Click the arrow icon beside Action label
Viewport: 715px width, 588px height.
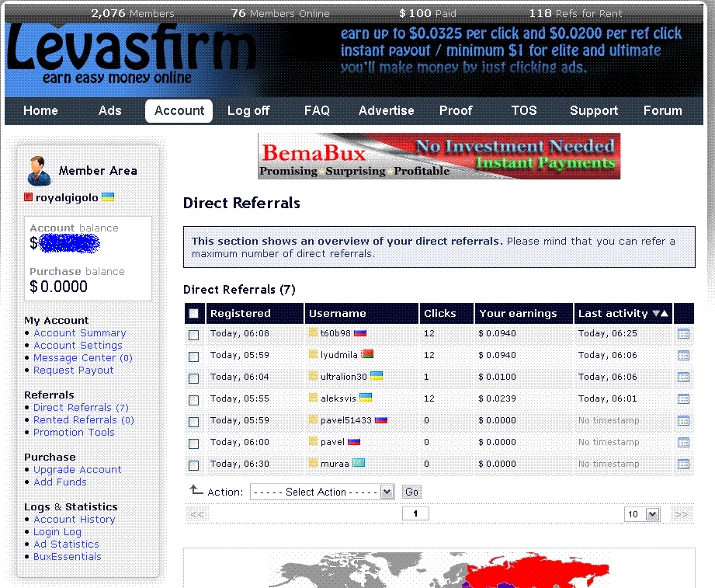(196, 490)
